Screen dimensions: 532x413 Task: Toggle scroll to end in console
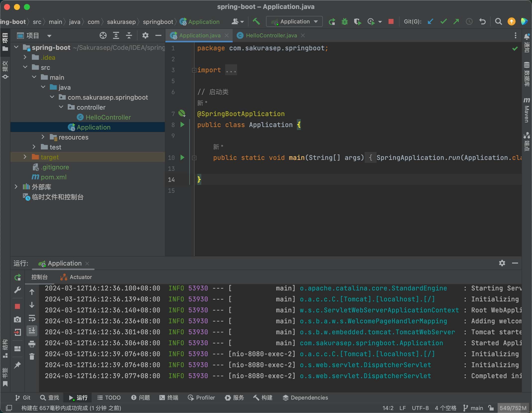pyautogui.click(x=32, y=331)
